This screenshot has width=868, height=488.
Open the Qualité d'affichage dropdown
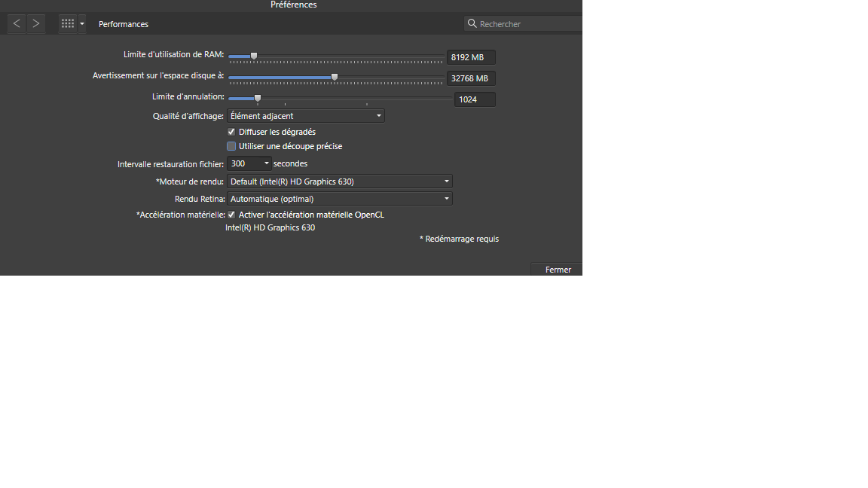pos(306,116)
